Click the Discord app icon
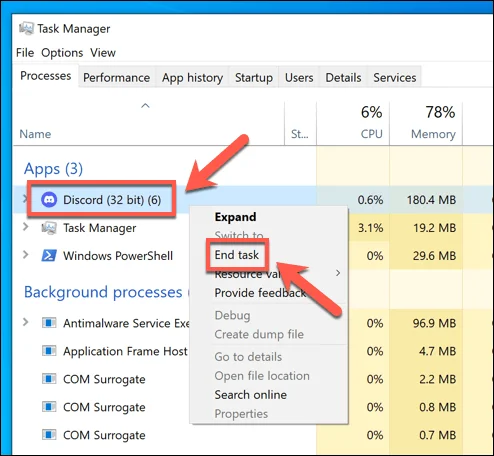 pyautogui.click(x=49, y=200)
